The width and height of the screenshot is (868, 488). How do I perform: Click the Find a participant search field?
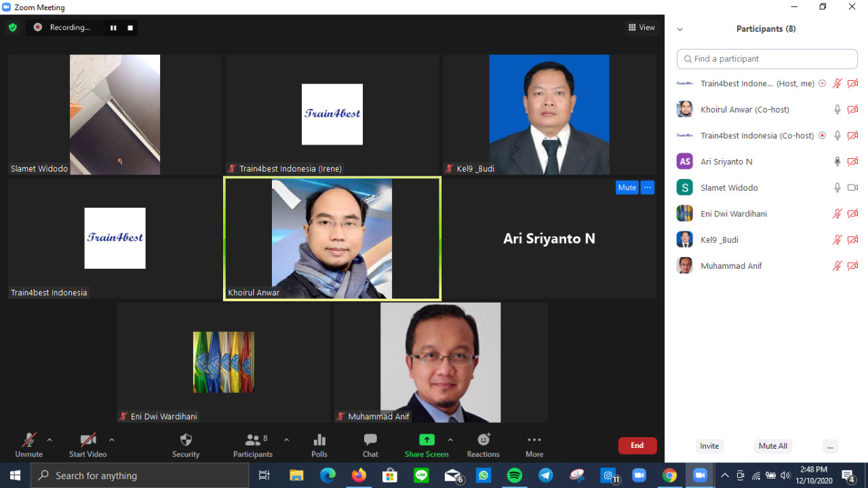point(767,59)
